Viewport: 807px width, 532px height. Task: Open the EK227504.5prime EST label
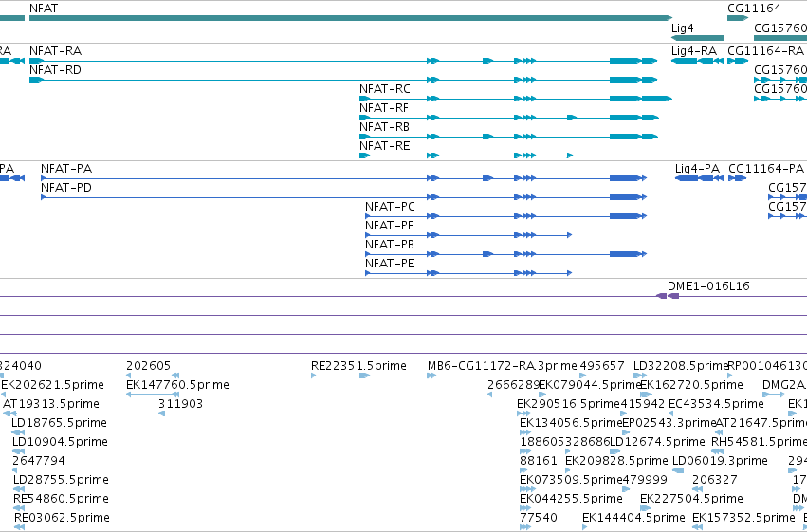(691, 499)
